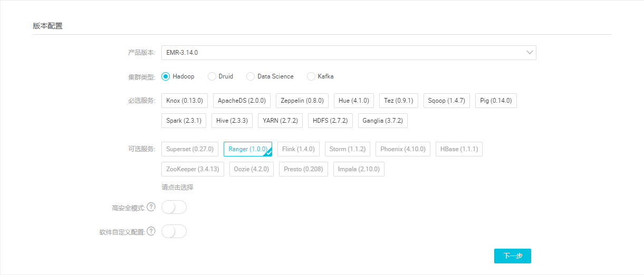Deselect the Ranger (1.0.0) service
This screenshot has width=644, height=275.
(247, 149)
